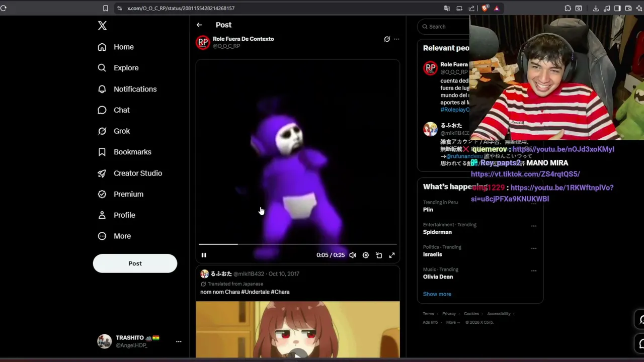Click the @rufunandesu mention in the bio
This screenshot has height=362, width=644.
coord(464,156)
